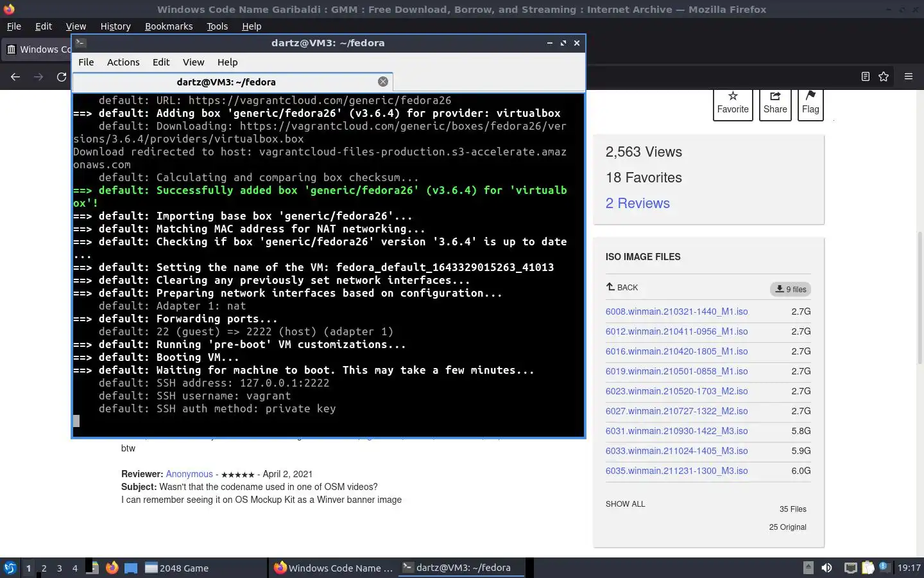
Task: Launch Firefox from taskbar quicklaunch
Action: [x=112, y=568]
